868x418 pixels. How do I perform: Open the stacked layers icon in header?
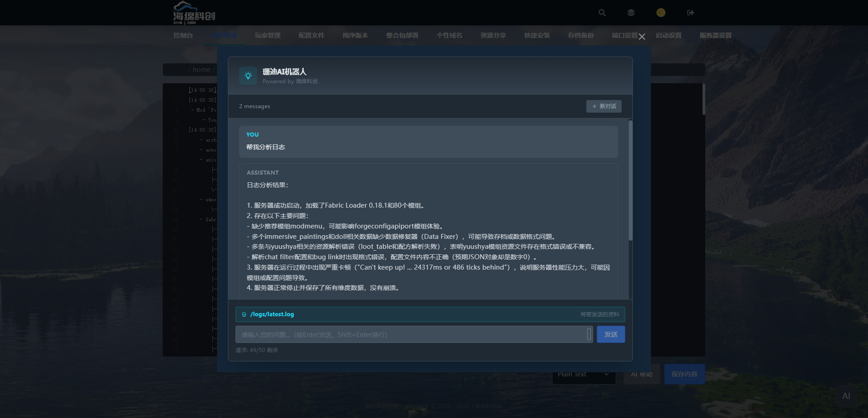pyautogui.click(x=631, y=13)
